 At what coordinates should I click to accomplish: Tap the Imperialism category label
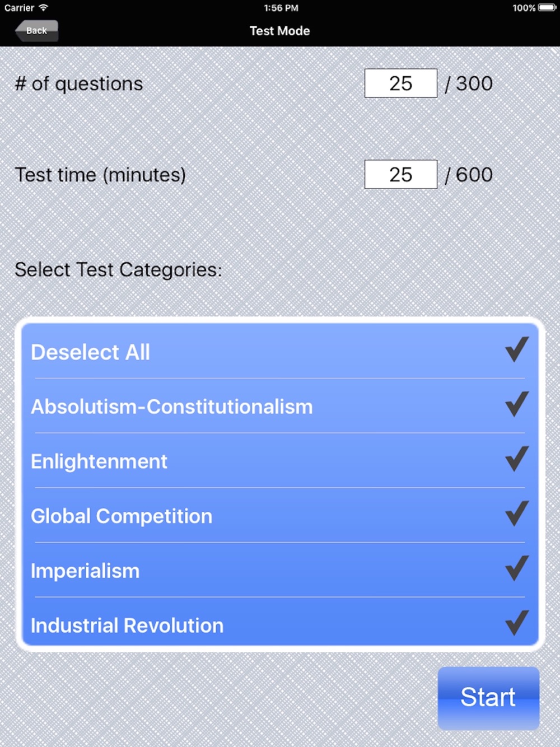point(85,571)
